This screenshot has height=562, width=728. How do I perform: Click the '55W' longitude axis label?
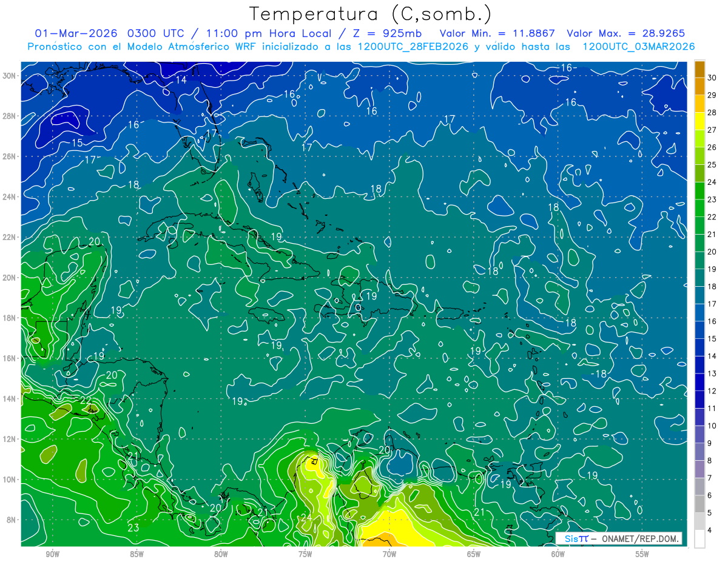click(x=642, y=554)
